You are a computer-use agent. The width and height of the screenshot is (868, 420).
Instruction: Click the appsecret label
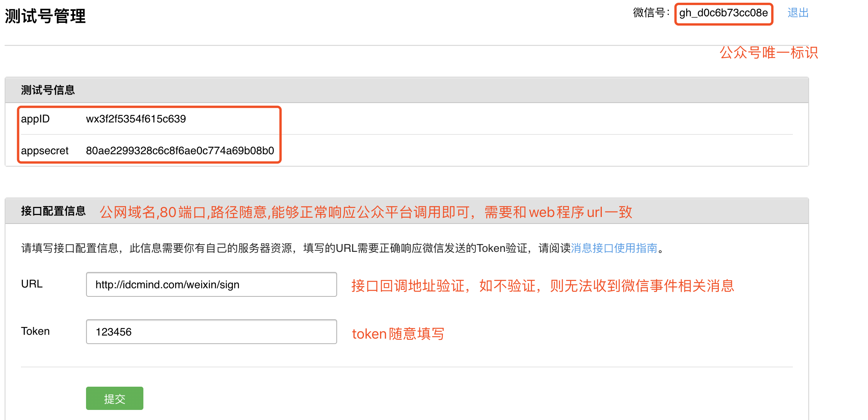(45, 151)
